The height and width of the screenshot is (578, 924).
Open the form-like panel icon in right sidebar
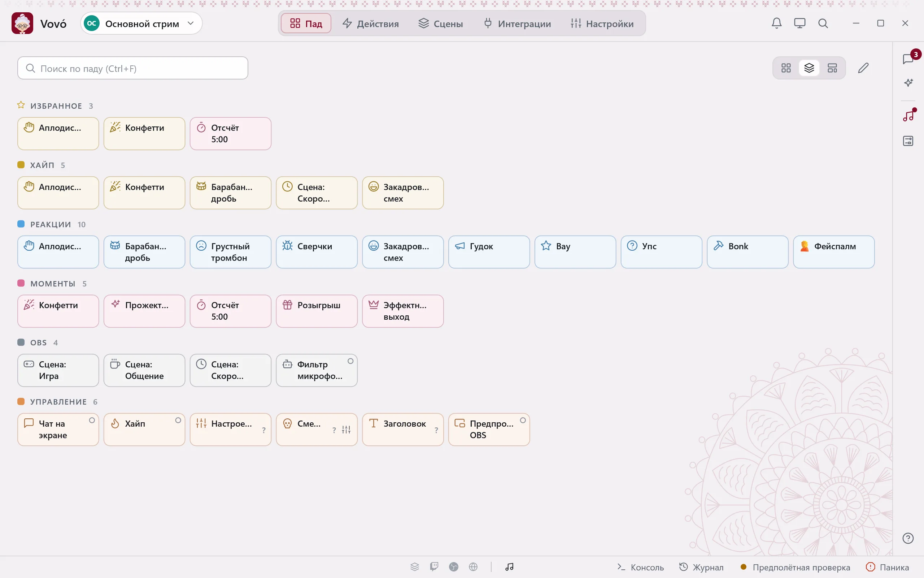[x=908, y=141]
